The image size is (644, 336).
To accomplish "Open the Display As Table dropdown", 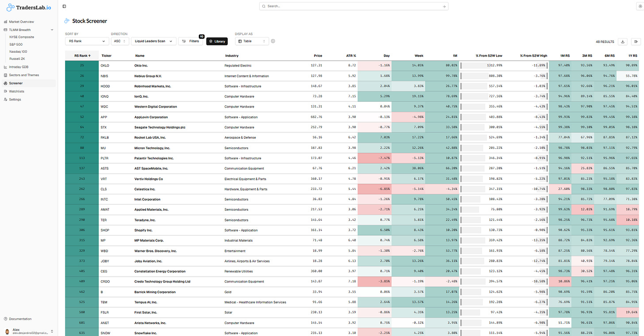I will 252,41.
